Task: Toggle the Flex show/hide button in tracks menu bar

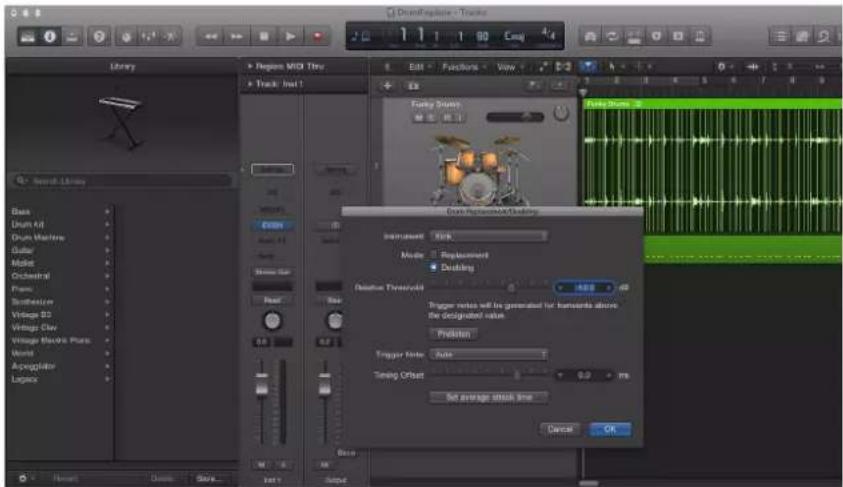Action: [x=563, y=67]
